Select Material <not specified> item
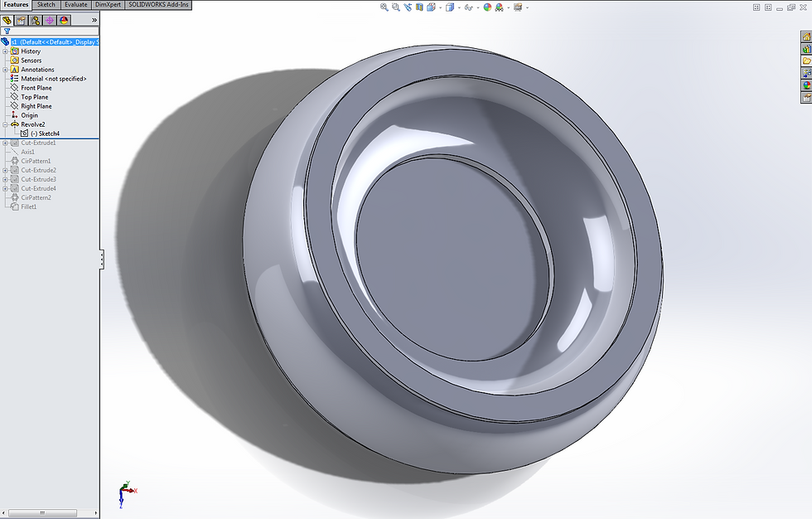Screen dimensions: 812x519 coord(54,79)
